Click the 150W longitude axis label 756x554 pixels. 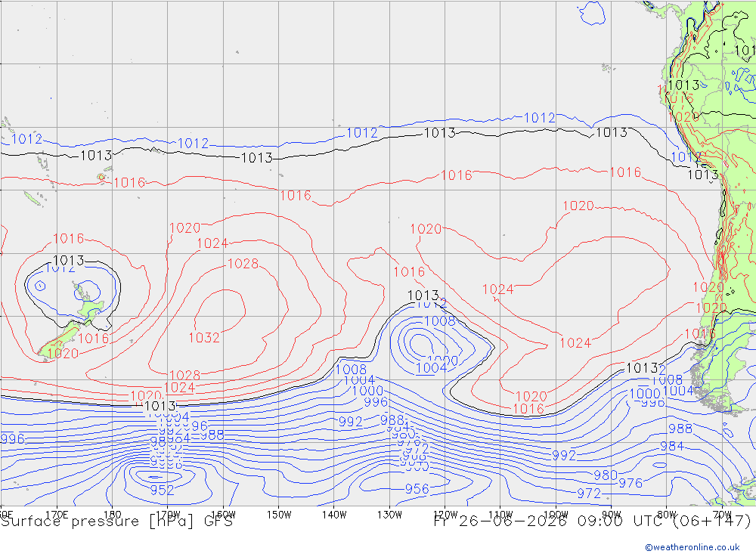tap(279, 515)
